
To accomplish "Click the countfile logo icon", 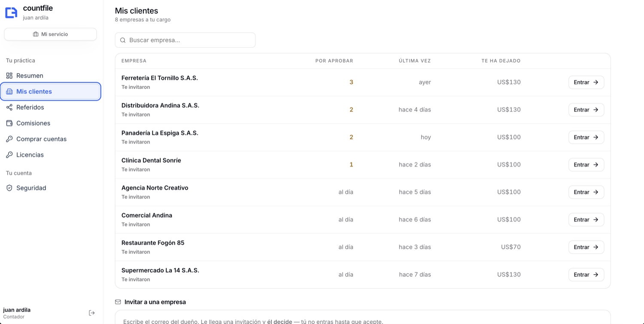I will 11,12.
